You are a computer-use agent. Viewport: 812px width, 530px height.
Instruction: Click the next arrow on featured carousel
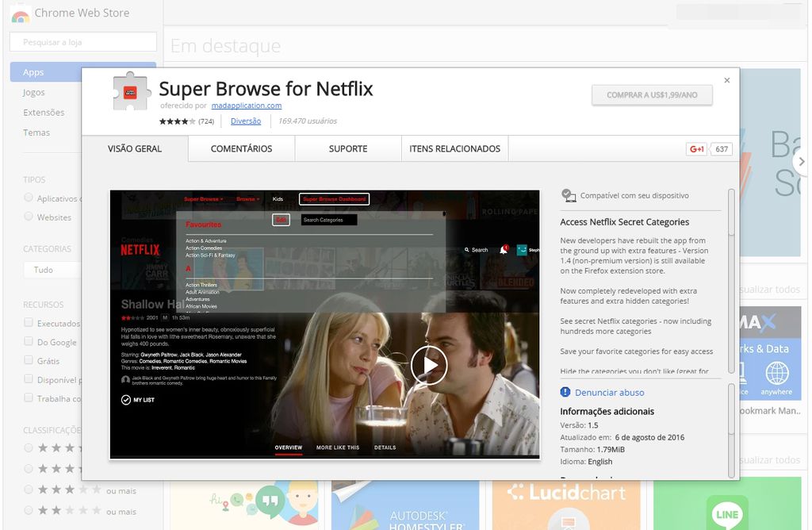coord(802,162)
